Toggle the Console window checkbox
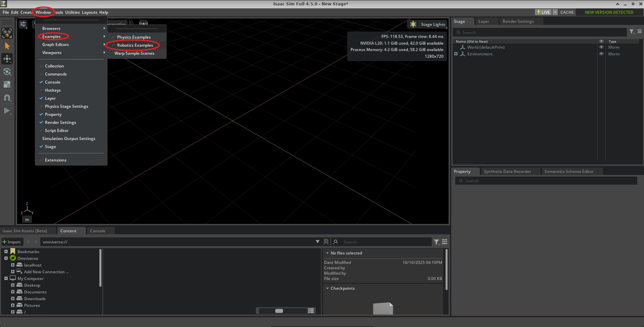This screenshot has height=327, width=644. [52, 82]
